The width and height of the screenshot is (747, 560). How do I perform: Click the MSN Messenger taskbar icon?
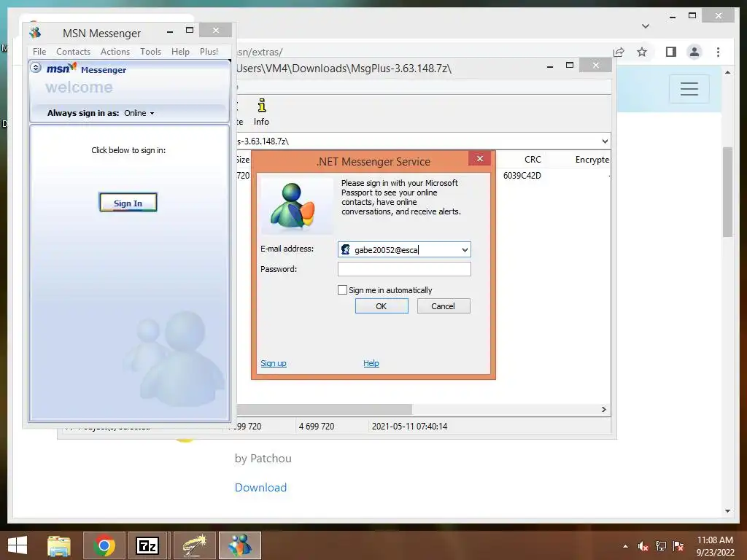coord(240,545)
